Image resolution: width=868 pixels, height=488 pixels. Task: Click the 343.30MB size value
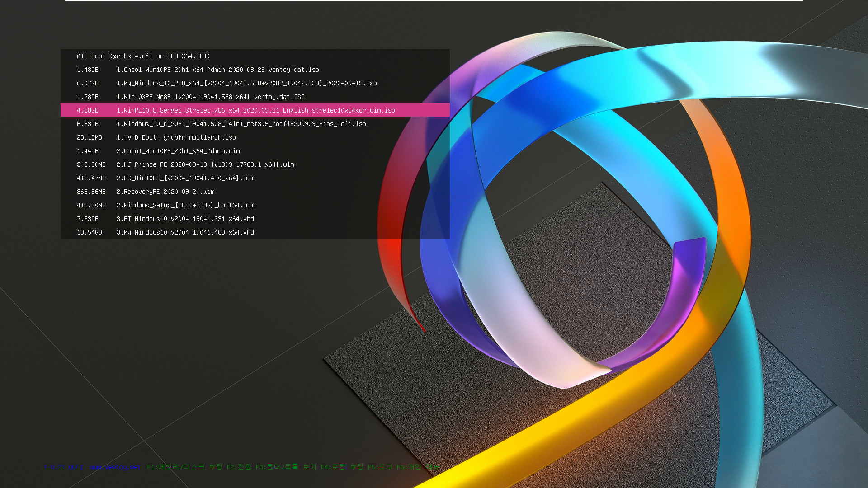coord(91,164)
